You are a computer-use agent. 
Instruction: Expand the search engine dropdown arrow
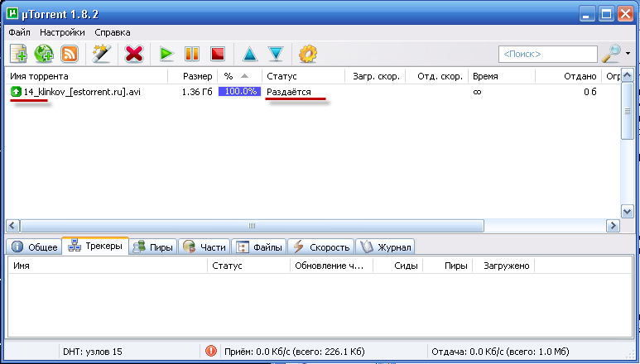(x=628, y=54)
